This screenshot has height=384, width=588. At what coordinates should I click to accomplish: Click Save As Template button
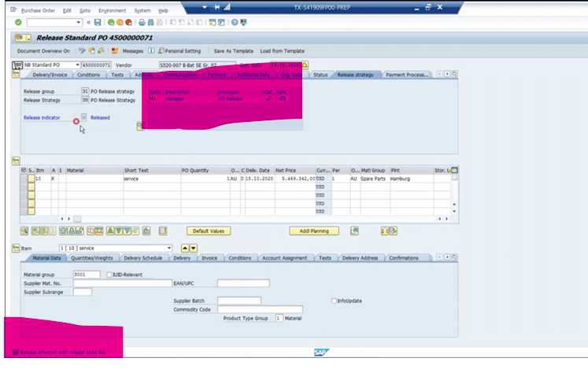coord(233,51)
